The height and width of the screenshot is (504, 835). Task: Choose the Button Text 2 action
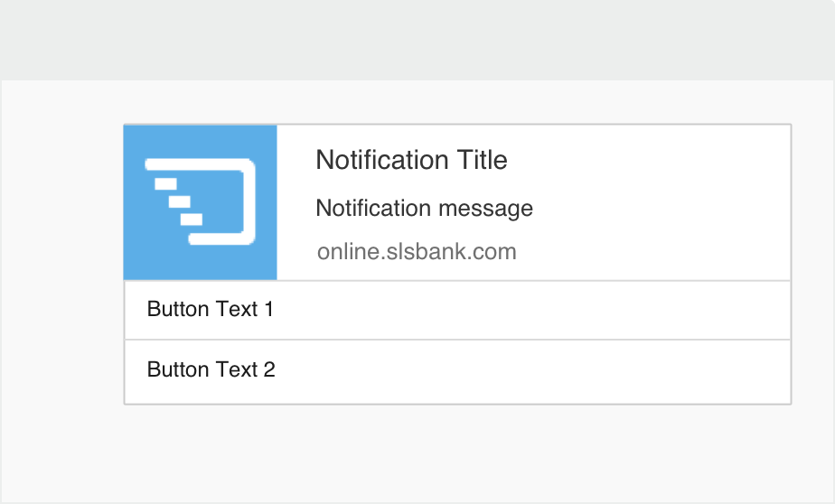click(x=211, y=369)
